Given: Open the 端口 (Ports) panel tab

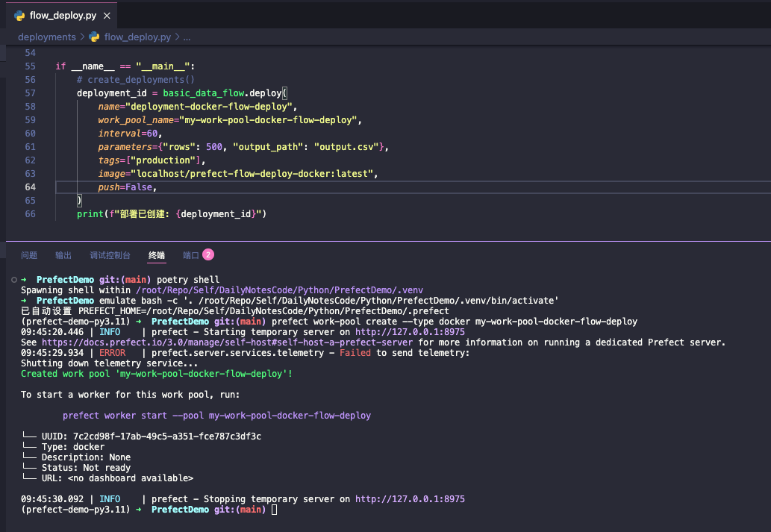Looking at the screenshot, I should pyautogui.click(x=191, y=255).
